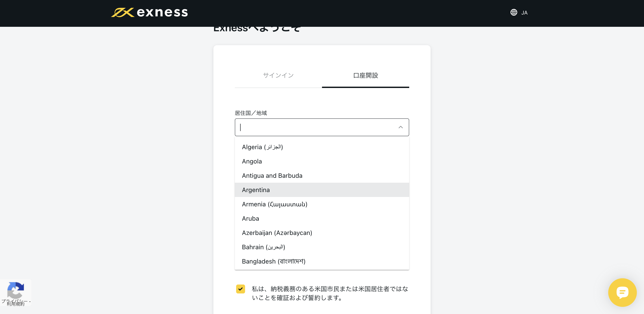Select the 口座開設 tab
The height and width of the screenshot is (314, 644).
pos(365,75)
